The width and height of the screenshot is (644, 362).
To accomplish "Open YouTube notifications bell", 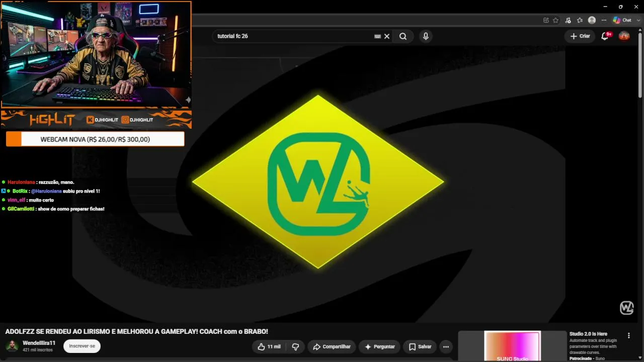I will pyautogui.click(x=605, y=36).
